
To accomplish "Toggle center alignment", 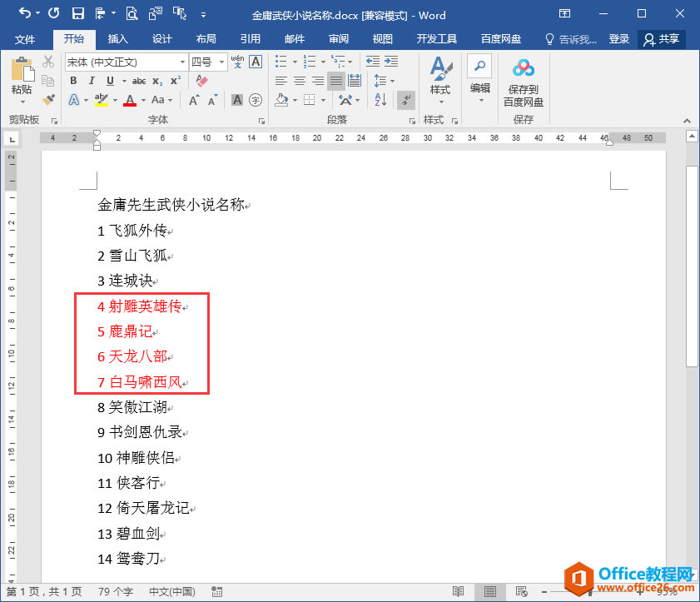I will (300, 81).
